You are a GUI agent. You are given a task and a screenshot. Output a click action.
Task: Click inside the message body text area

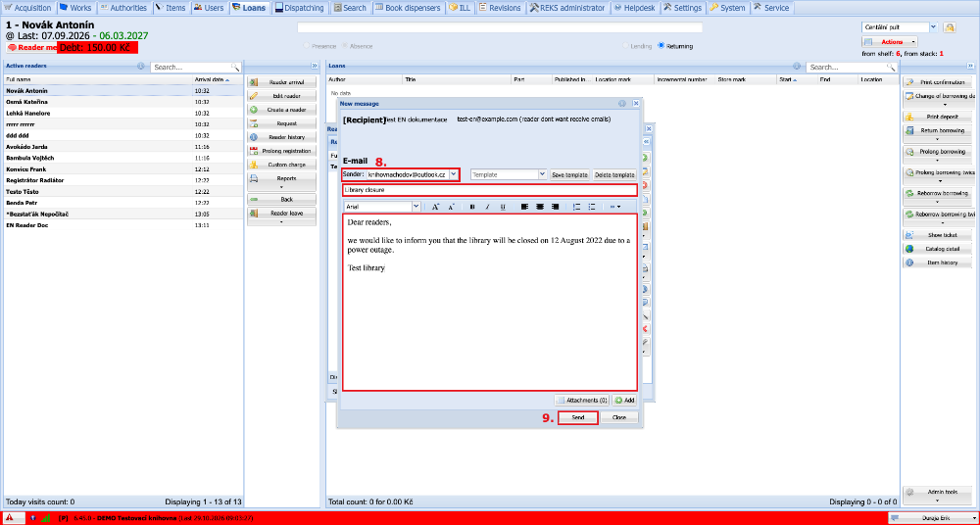(x=490, y=303)
